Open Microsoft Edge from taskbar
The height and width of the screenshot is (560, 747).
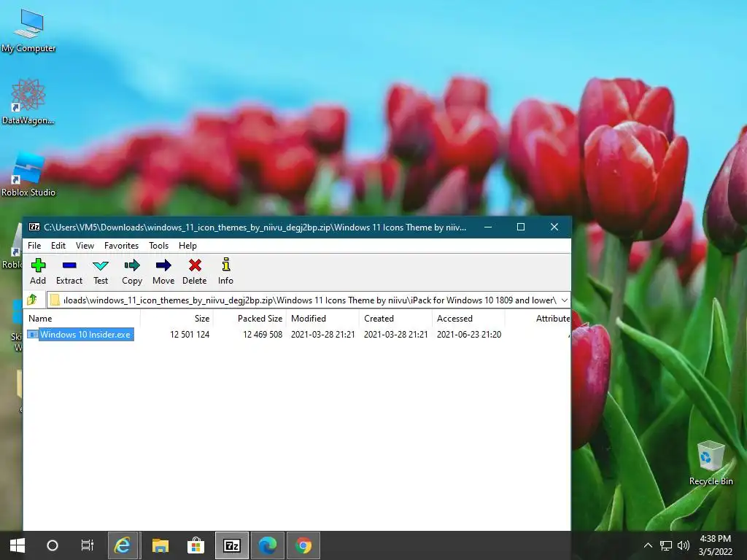(x=268, y=545)
